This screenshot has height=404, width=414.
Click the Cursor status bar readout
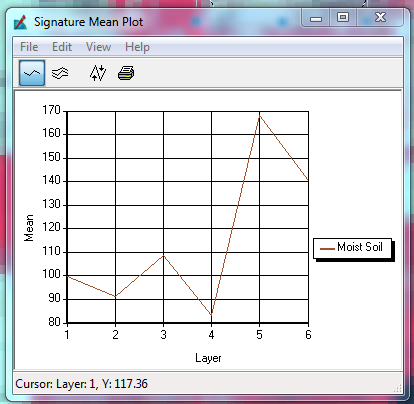(x=81, y=384)
